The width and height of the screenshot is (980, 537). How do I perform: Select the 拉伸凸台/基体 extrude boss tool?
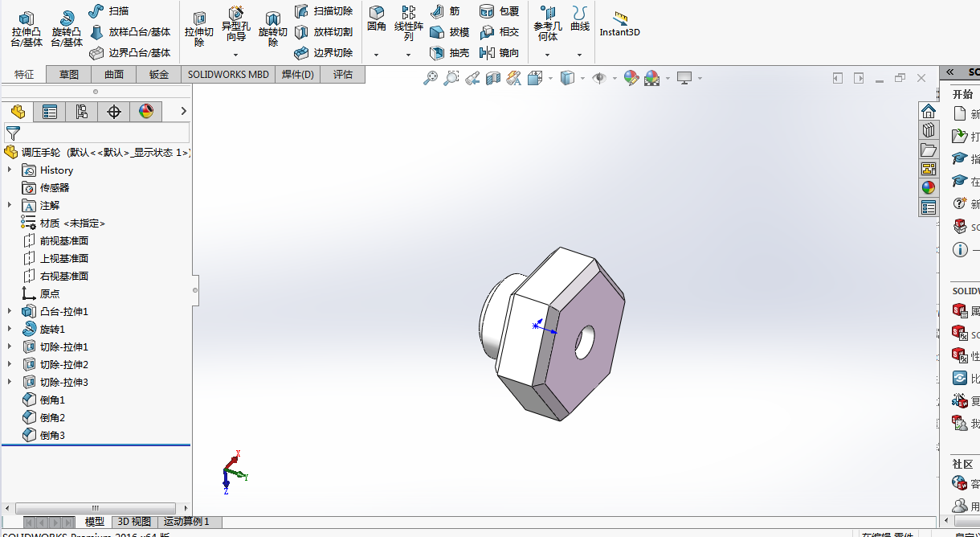coord(27,29)
